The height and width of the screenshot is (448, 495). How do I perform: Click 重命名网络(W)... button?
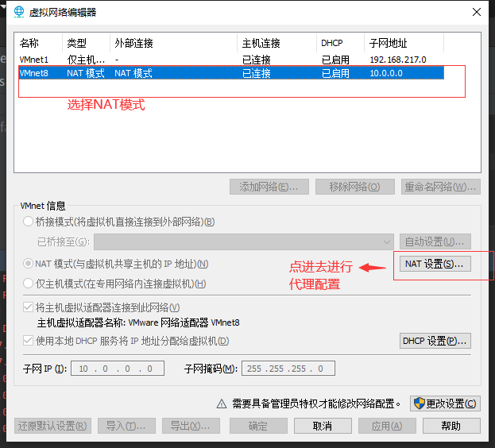click(441, 187)
